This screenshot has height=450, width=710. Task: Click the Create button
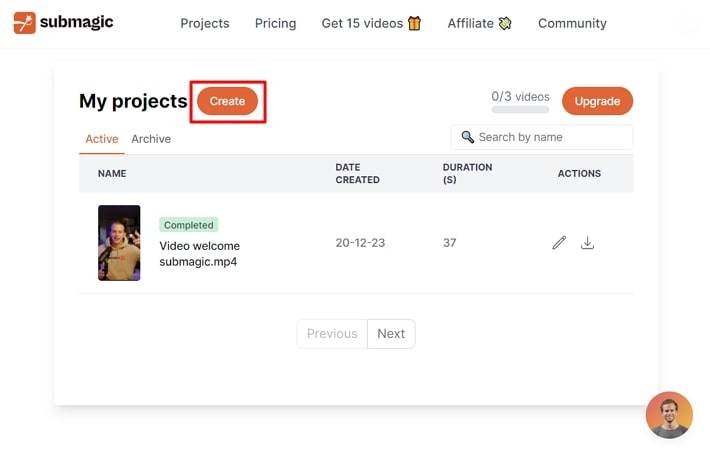(x=227, y=101)
